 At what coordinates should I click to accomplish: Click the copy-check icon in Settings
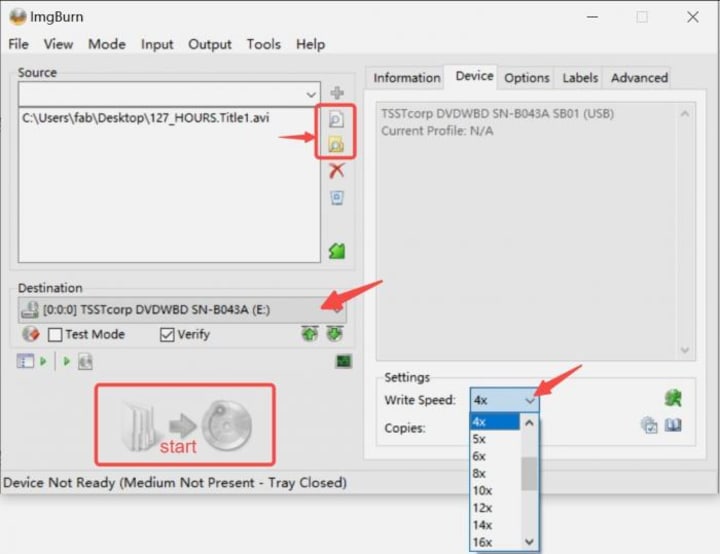coord(649,425)
